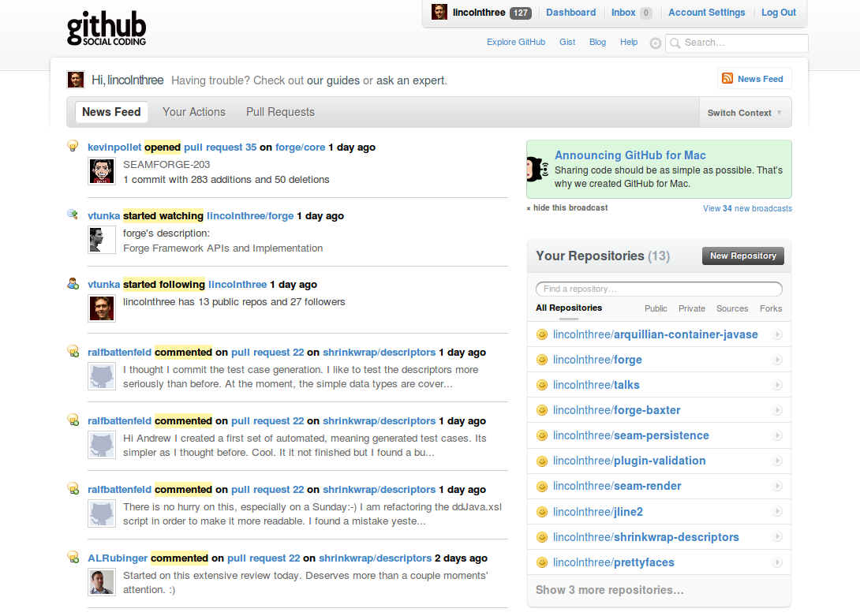Switch to Your Actions tab
860x616 pixels.
click(x=193, y=112)
